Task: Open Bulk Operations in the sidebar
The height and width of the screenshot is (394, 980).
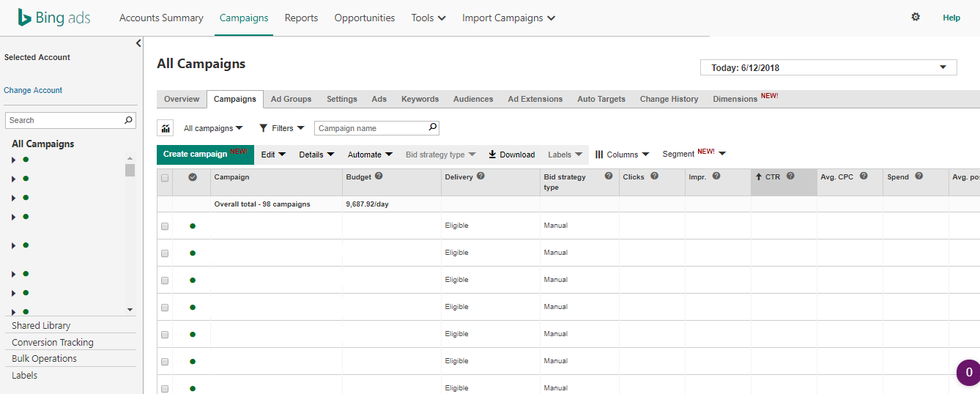Action: [x=44, y=358]
